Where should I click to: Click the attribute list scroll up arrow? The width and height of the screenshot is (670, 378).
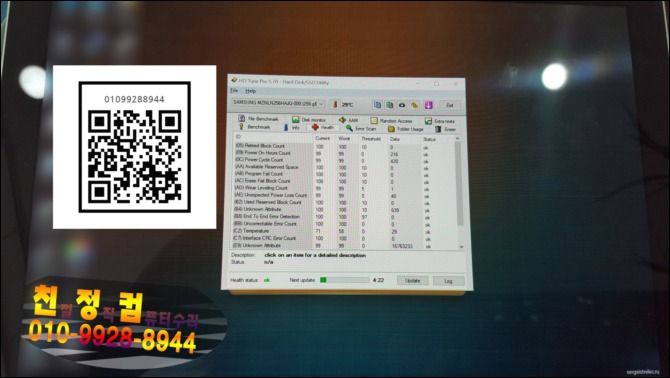[x=458, y=138]
